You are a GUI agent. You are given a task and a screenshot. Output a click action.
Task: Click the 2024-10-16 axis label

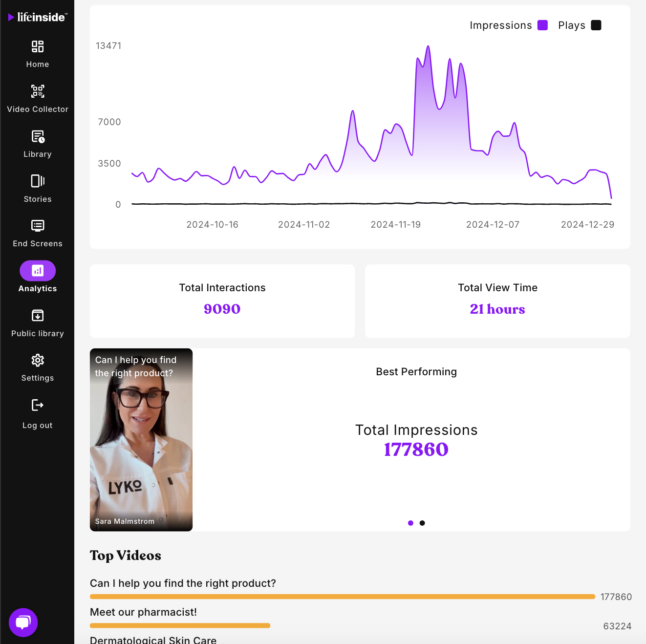[213, 225]
